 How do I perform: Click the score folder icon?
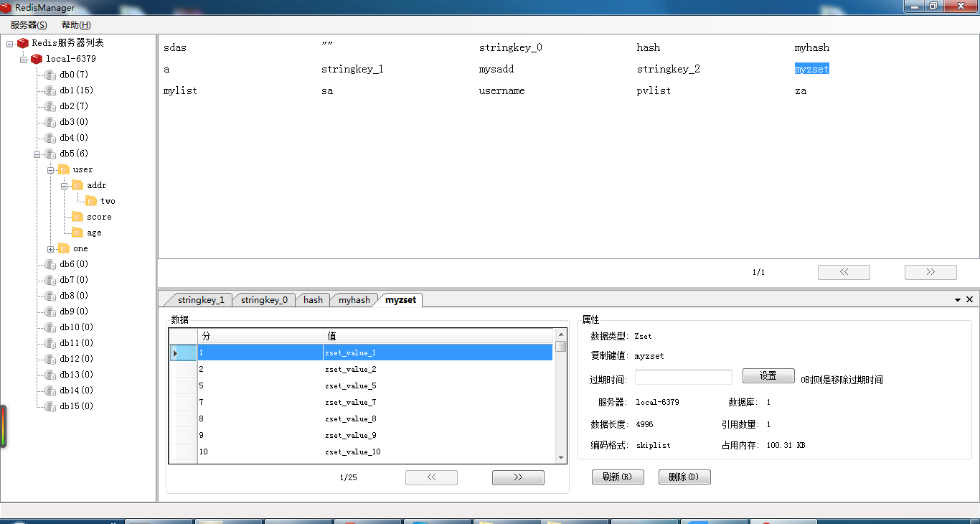[77, 217]
